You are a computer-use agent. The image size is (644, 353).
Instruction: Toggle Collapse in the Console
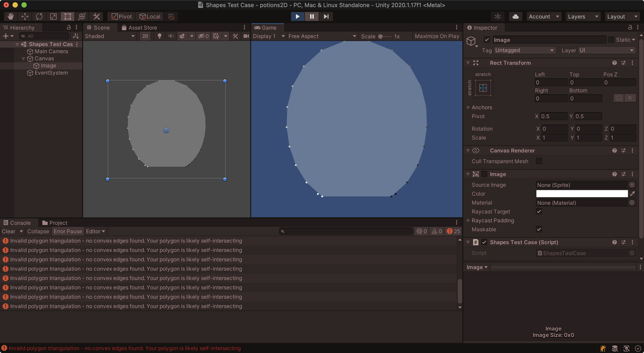[38, 231]
